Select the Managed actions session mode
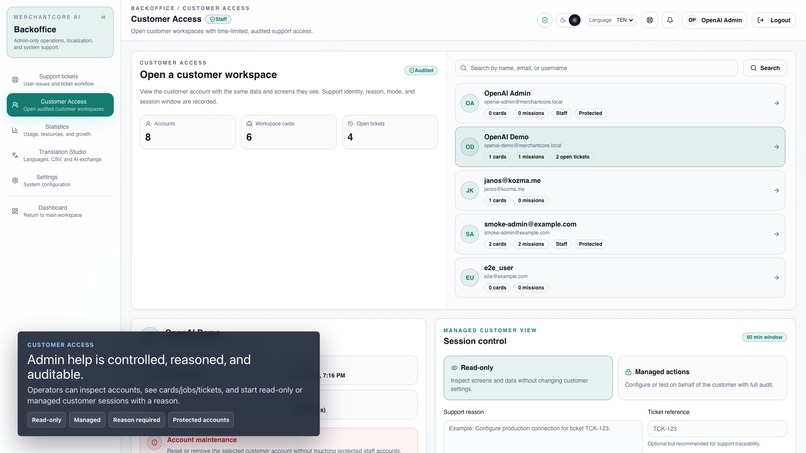The image size is (806, 453). (x=702, y=378)
